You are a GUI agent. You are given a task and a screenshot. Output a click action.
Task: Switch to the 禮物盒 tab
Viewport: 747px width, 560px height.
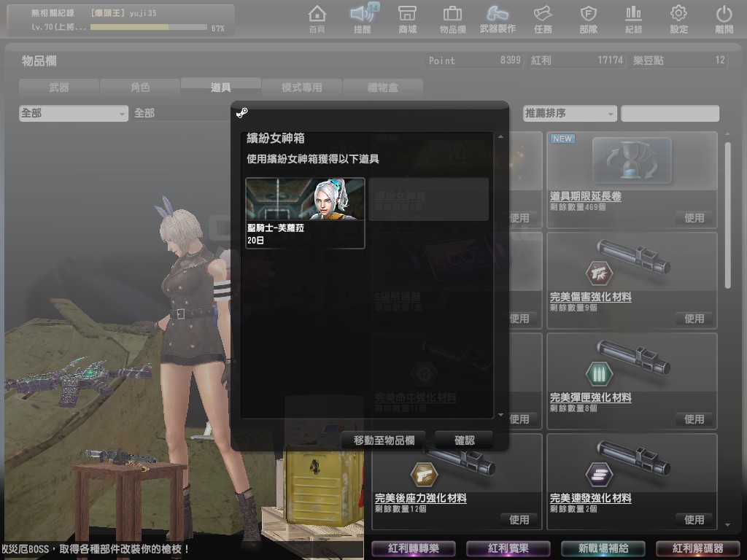[382, 87]
